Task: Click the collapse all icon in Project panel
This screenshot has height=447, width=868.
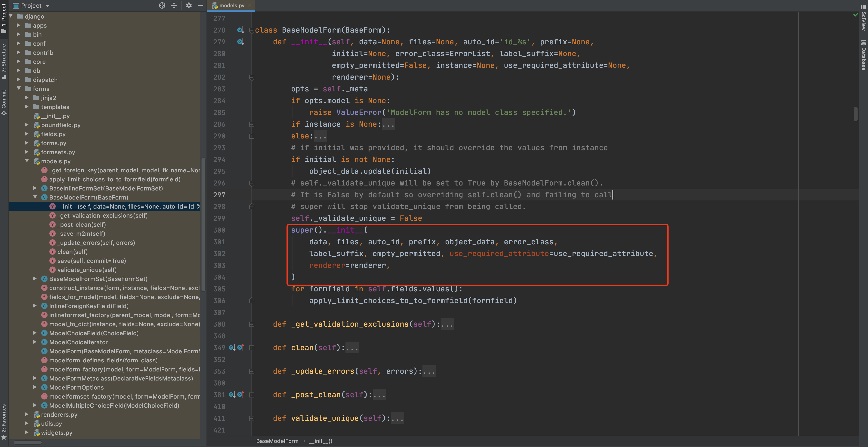Action: point(174,5)
